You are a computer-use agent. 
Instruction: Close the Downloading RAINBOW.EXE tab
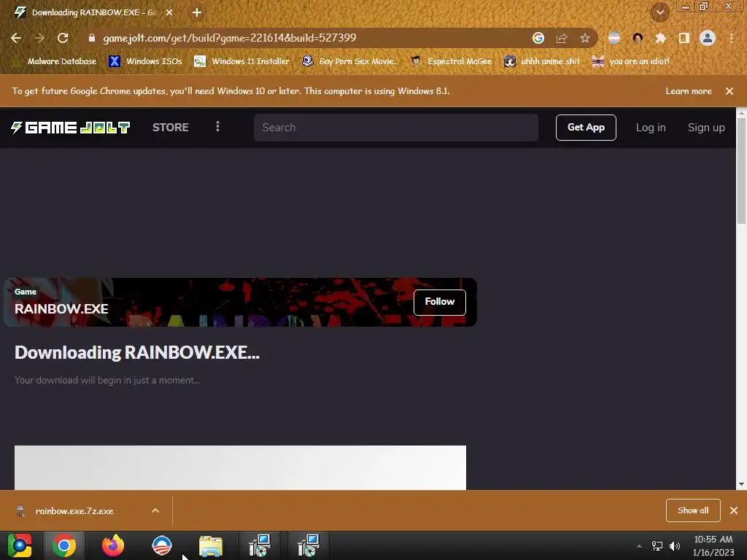(x=169, y=12)
